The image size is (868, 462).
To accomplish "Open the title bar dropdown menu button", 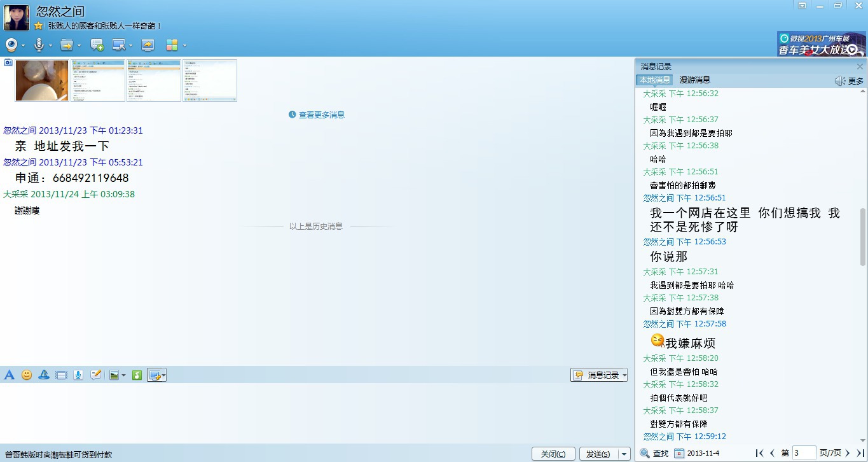I will click(x=803, y=6).
